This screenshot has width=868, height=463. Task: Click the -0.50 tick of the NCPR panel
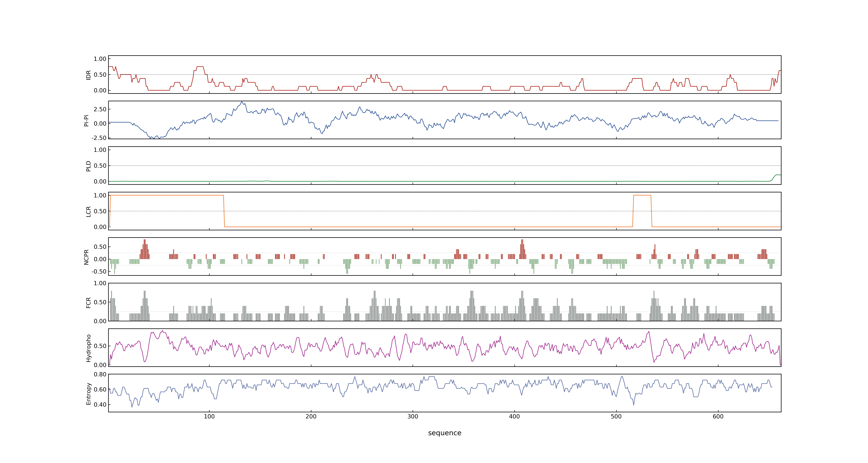click(x=99, y=272)
